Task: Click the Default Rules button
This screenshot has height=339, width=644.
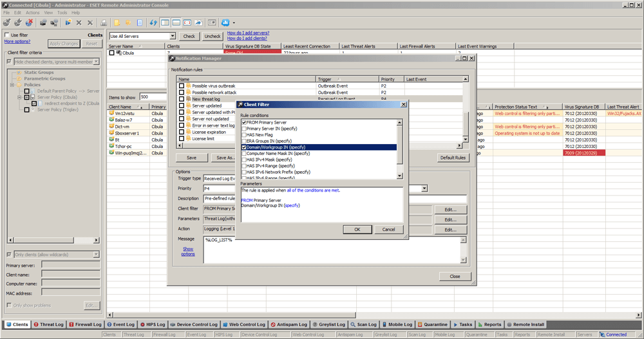Action: 453,158
